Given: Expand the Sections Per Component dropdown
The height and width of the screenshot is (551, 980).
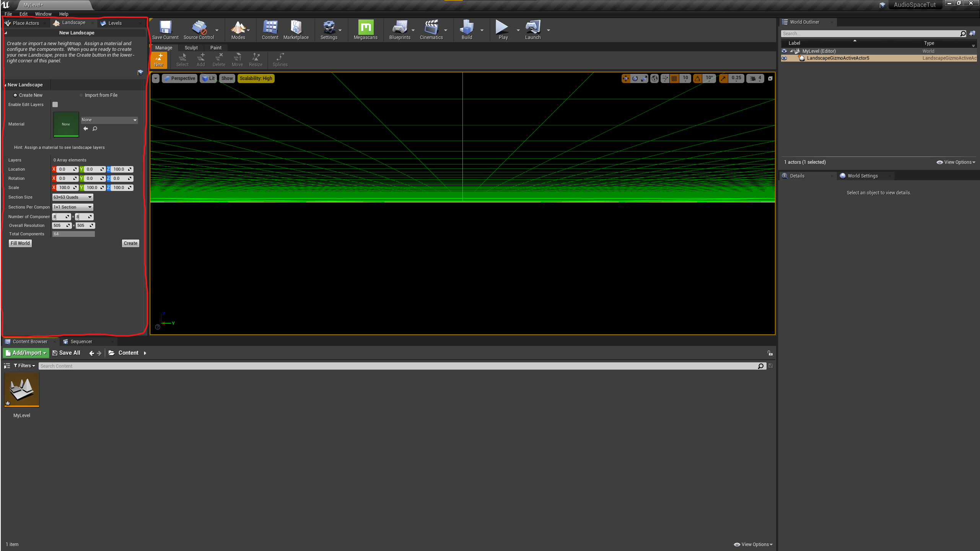Looking at the screenshot, I should pyautogui.click(x=73, y=207).
